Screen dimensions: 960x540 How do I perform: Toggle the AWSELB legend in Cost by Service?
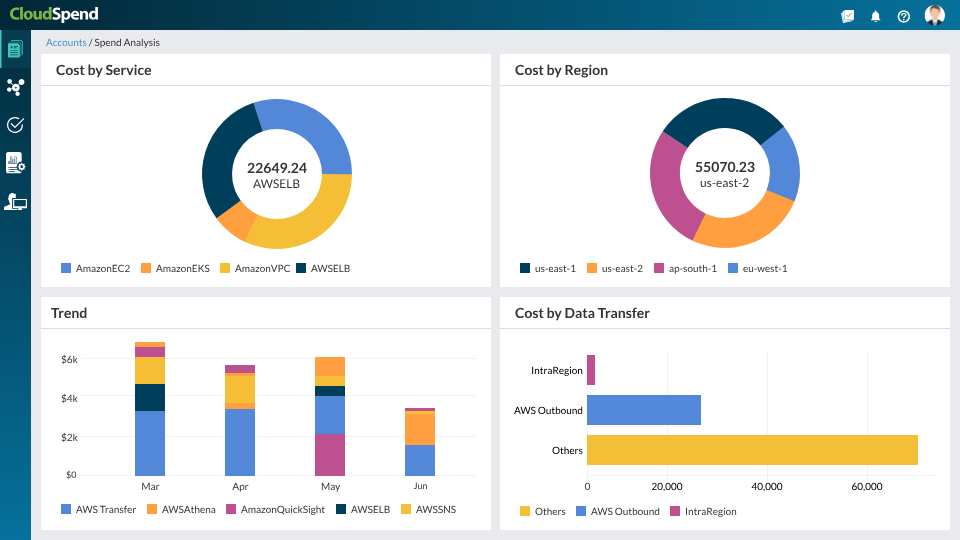(323, 268)
